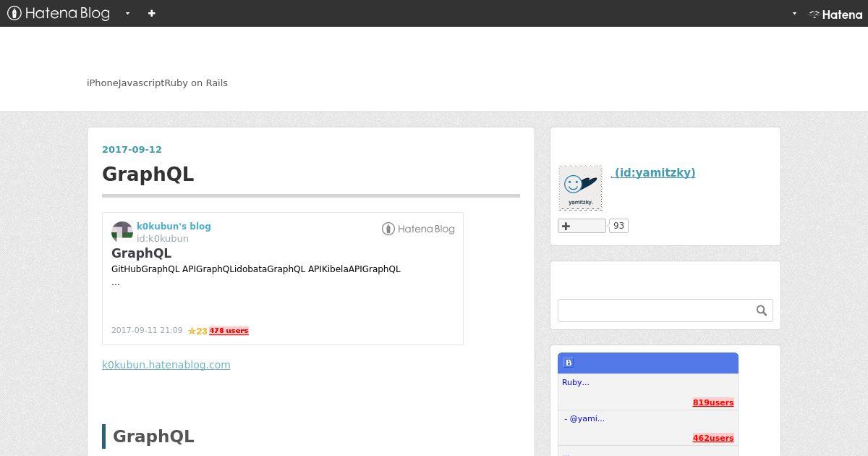Expand the dropdown arrow beside Hatena Blog logo
The width and height of the screenshot is (868, 456).
[x=128, y=13]
